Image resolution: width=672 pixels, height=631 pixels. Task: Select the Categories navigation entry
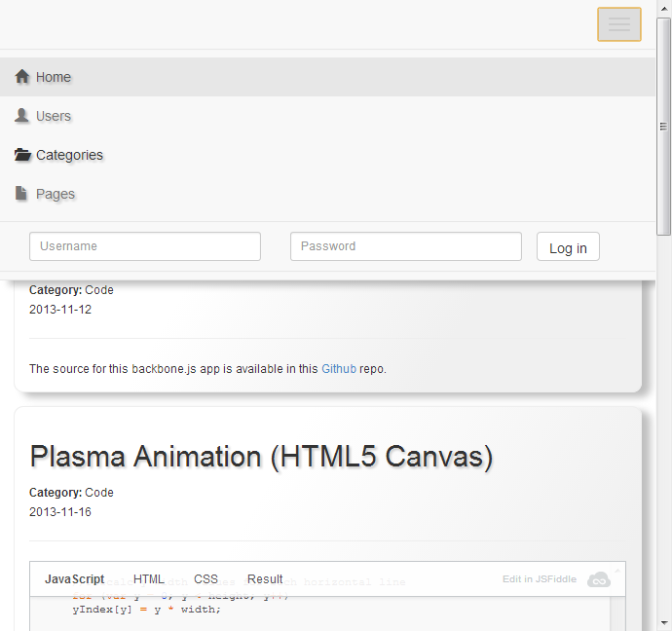click(x=69, y=155)
